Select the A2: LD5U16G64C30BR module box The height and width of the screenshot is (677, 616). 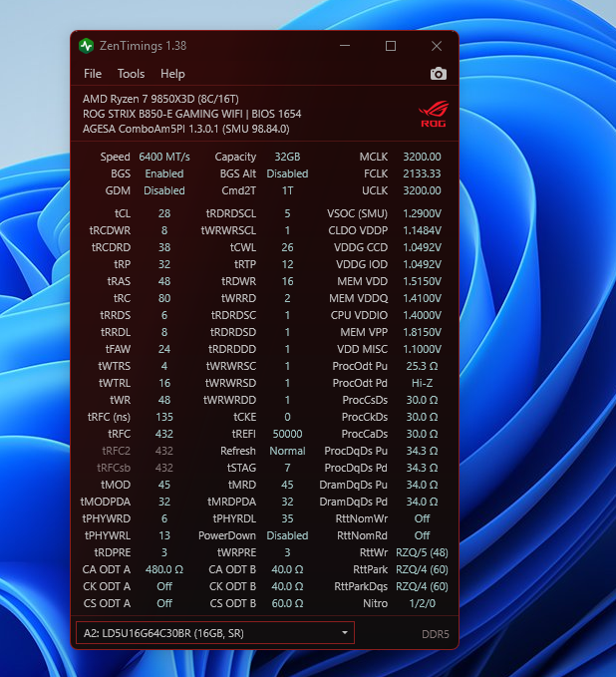pos(215,632)
